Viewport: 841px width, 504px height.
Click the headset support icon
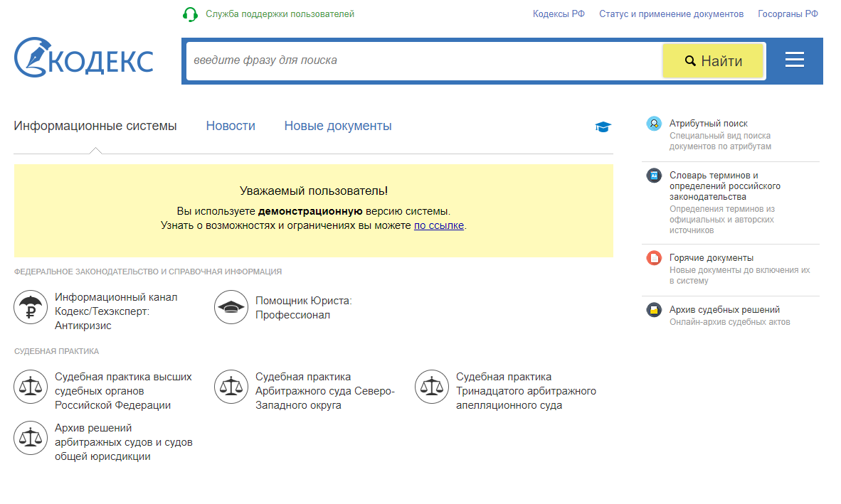coord(190,14)
